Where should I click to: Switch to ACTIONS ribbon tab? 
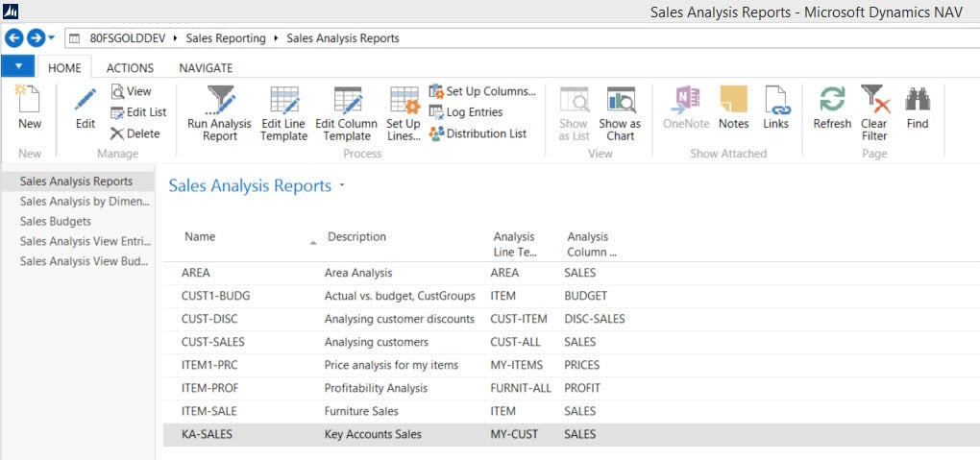(130, 67)
